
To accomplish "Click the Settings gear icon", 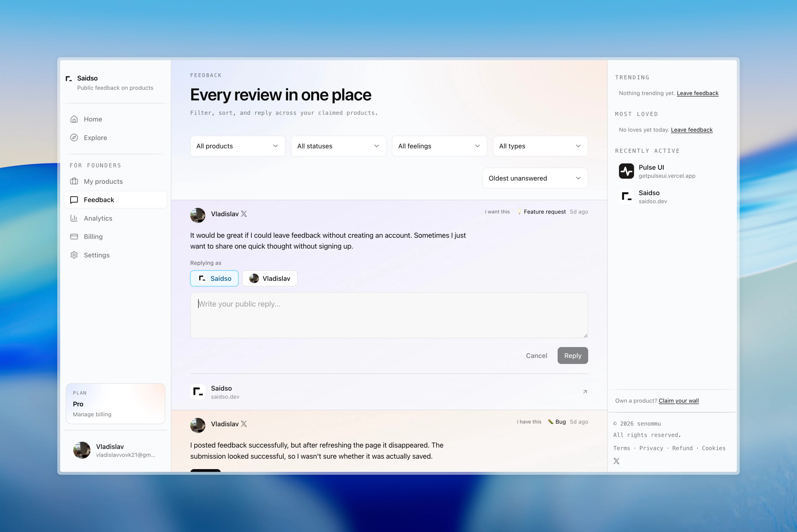I will click(74, 255).
